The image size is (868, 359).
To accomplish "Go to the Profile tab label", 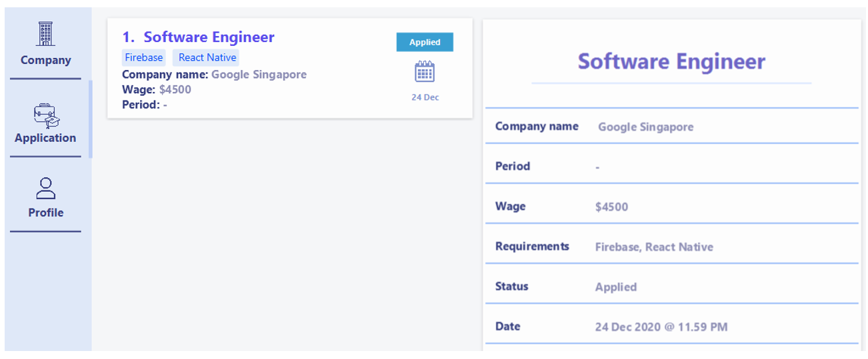I will point(45,212).
